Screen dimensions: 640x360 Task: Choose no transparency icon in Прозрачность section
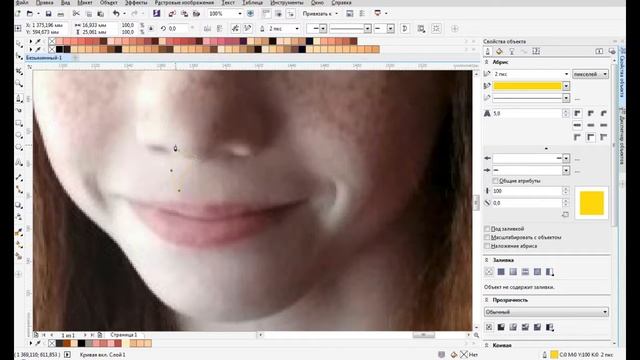pos(489,327)
